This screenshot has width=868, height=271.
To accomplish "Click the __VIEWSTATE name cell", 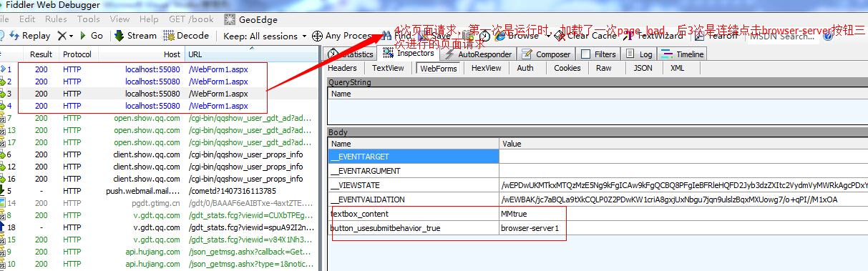I will 413,185.
